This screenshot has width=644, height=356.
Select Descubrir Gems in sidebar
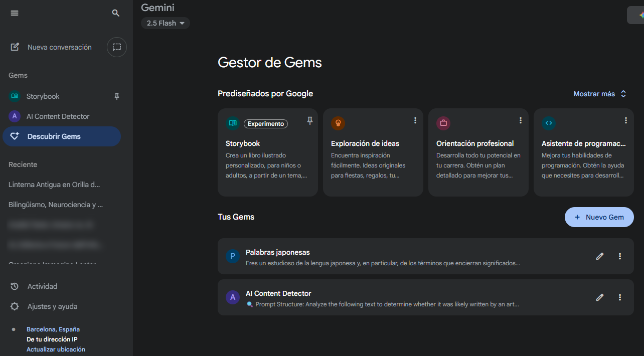pos(62,136)
